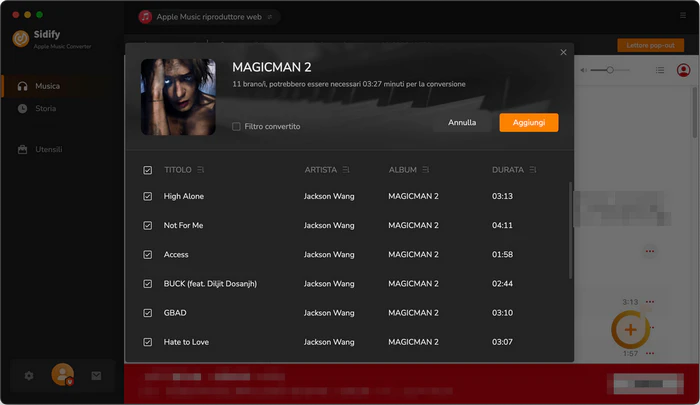Click MAGICMAN 2 album in Access row
This screenshot has width=700, height=405.
point(413,255)
